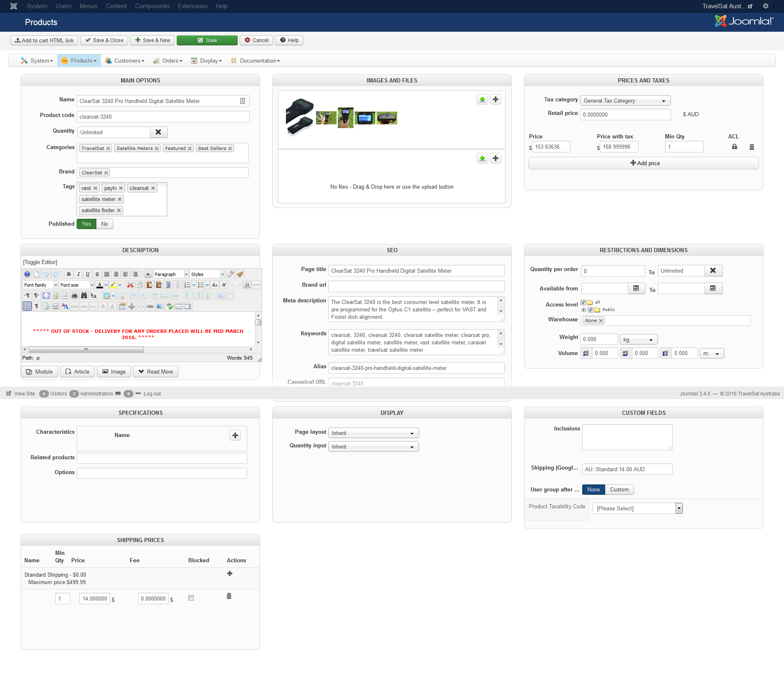Screen dimensions: 784x678
Task: Click the green Save button
Action: [x=207, y=40]
